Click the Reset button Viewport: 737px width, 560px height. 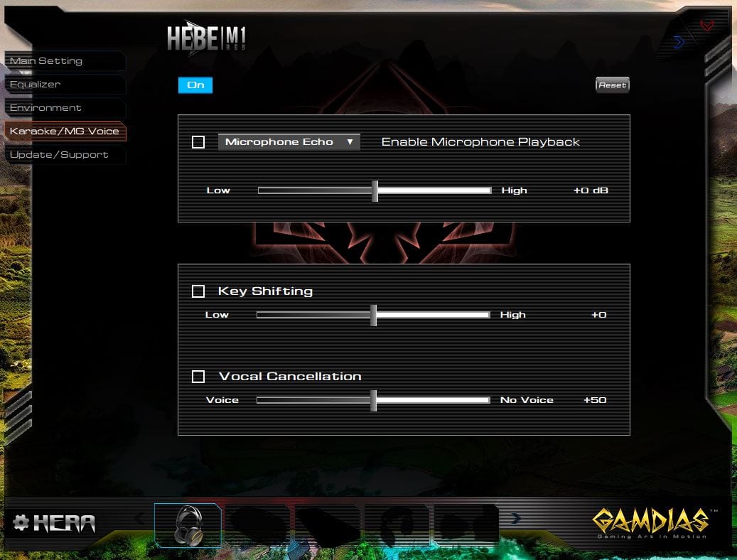[613, 85]
